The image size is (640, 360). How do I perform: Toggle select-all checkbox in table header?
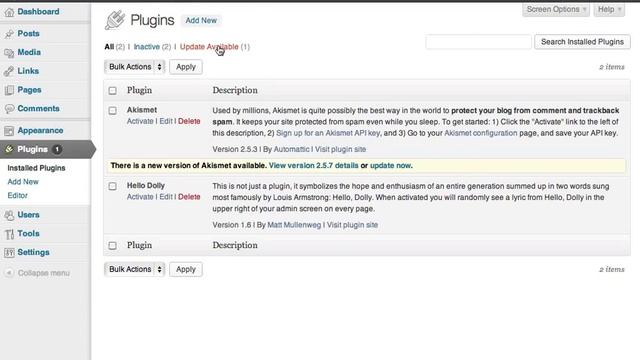(113, 91)
